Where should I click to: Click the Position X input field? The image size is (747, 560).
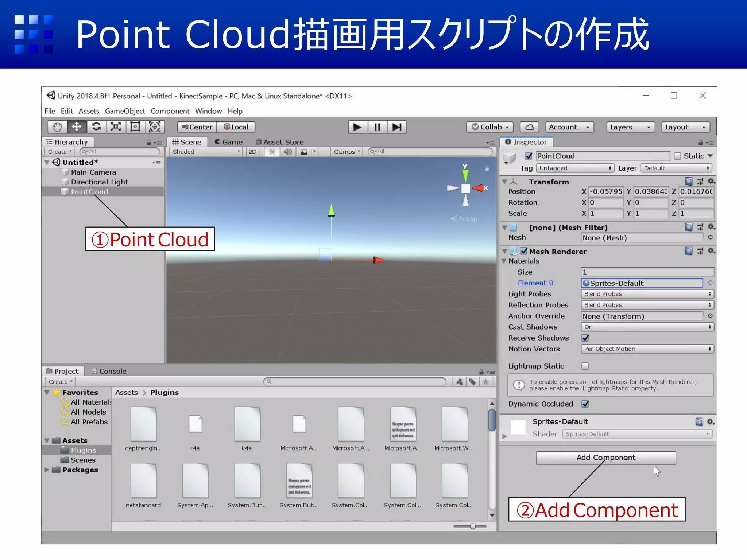pyautogui.click(x=606, y=191)
